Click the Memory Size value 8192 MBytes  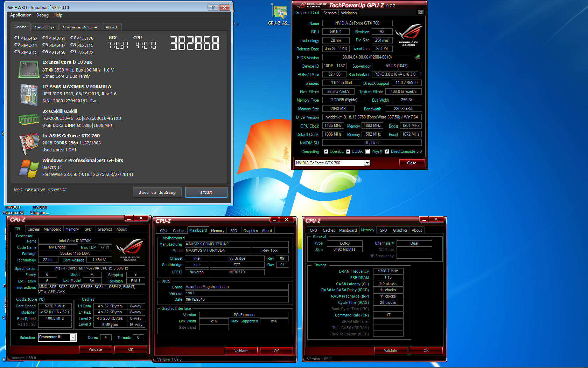click(344, 249)
